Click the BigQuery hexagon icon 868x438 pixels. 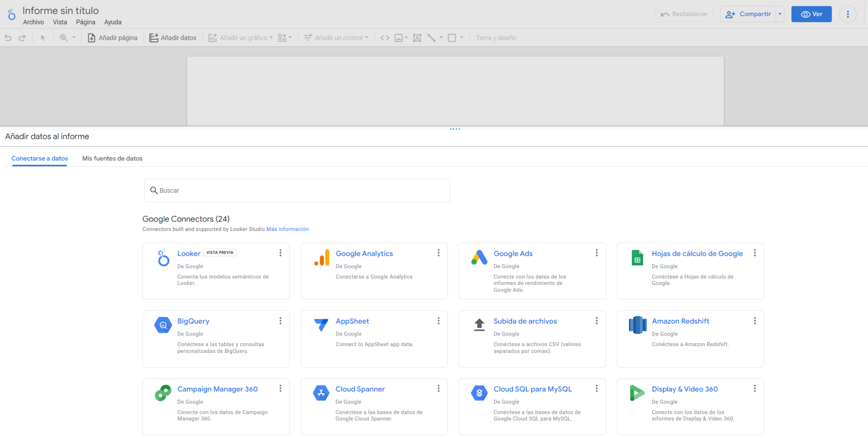(x=163, y=325)
